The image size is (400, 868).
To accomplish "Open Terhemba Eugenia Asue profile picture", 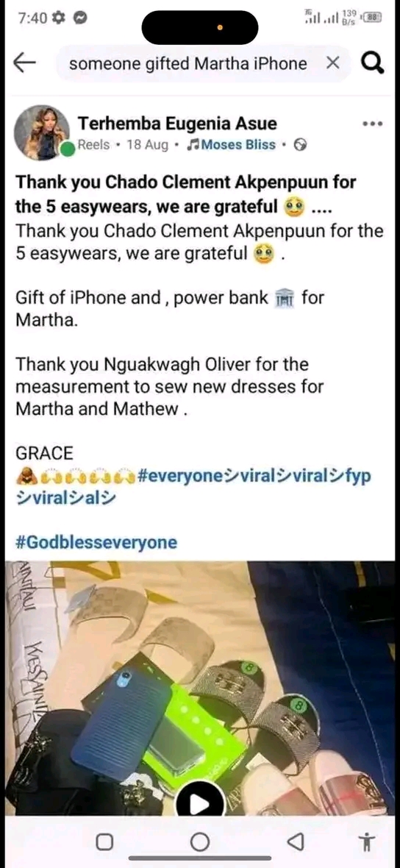I will 41,132.
